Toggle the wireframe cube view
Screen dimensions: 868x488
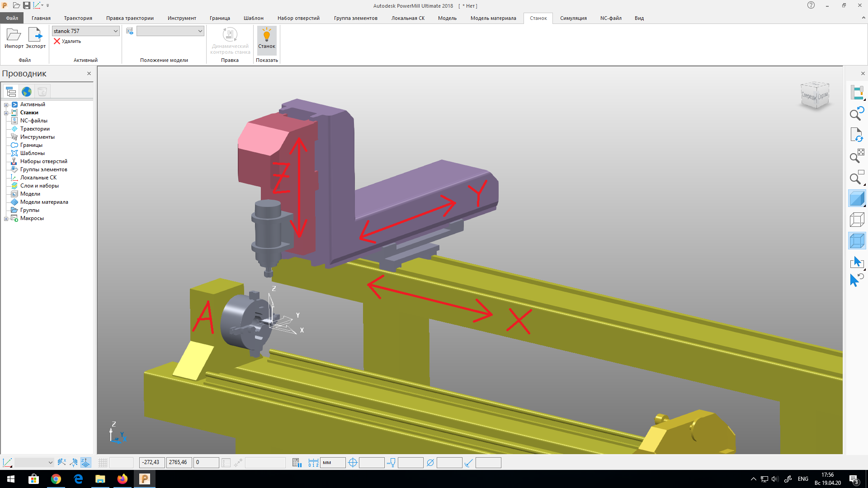[x=857, y=220]
